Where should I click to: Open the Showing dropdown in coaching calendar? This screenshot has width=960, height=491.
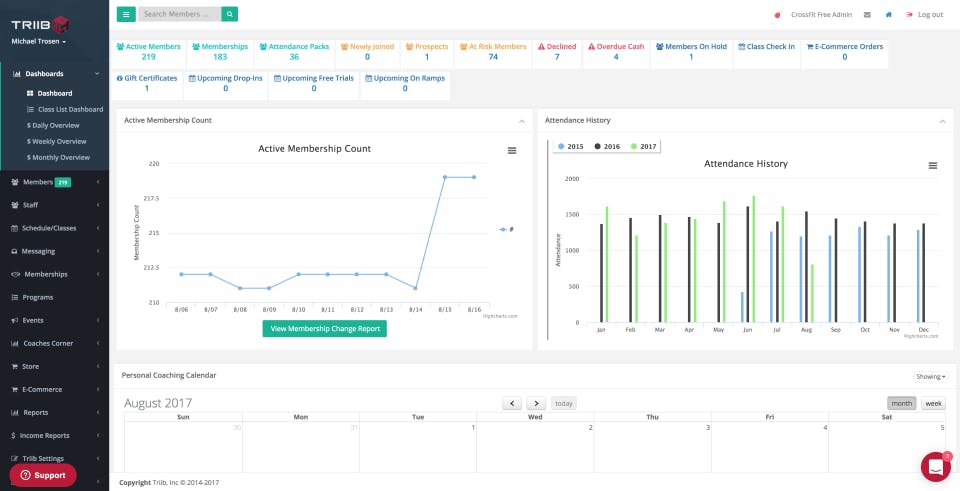930,376
